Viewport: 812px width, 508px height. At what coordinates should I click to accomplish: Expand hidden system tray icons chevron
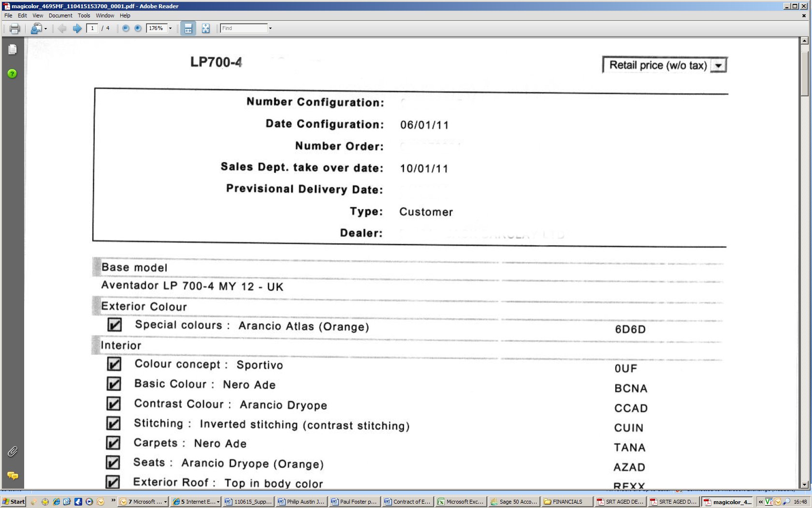coord(761,502)
